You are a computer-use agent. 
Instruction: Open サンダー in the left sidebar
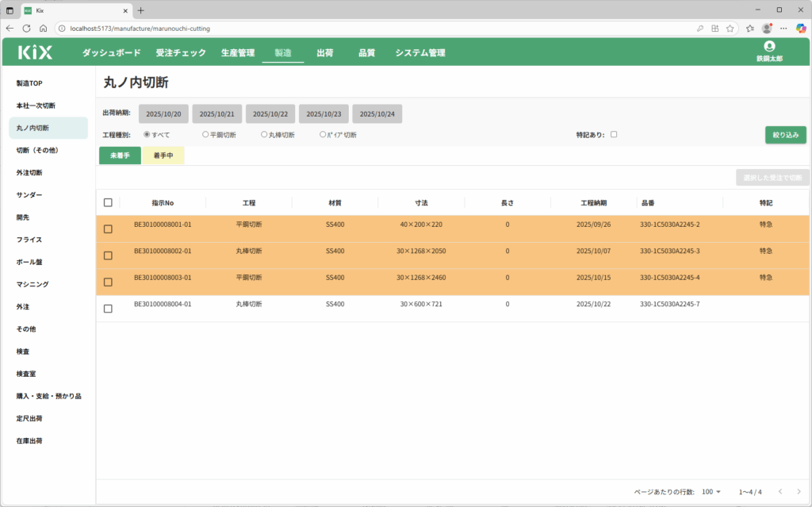29,194
